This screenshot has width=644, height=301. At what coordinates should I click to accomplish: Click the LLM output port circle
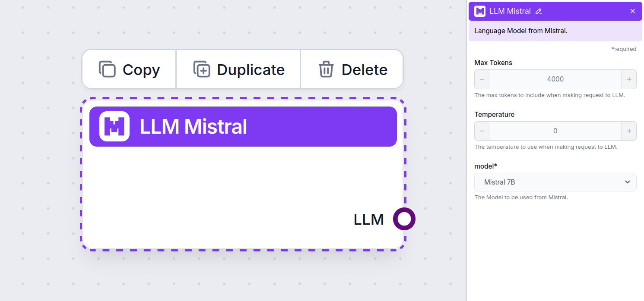tap(404, 219)
